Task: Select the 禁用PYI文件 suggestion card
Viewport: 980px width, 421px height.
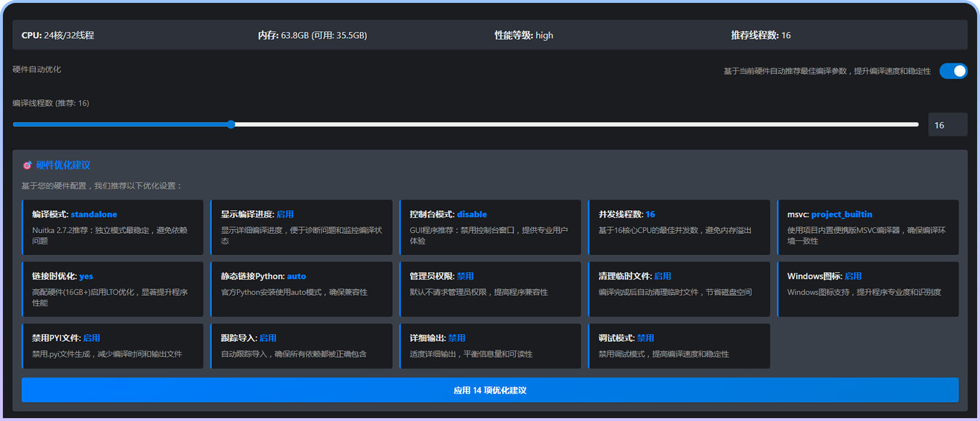Action: (x=113, y=346)
